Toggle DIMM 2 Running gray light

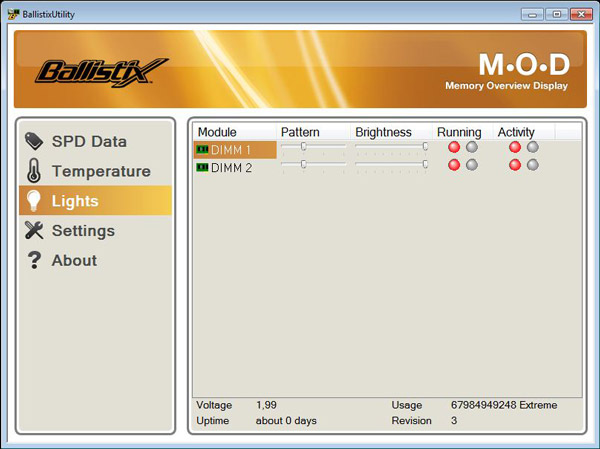(x=472, y=165)
